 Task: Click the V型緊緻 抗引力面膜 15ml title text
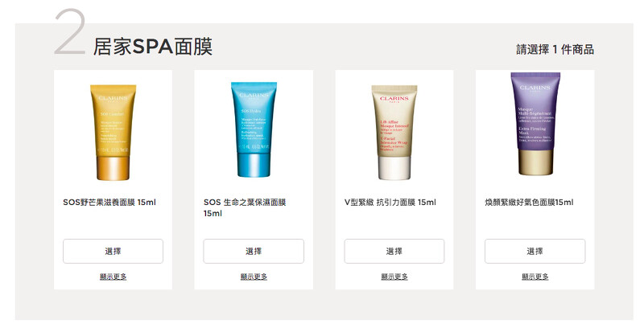pos(390,202)
